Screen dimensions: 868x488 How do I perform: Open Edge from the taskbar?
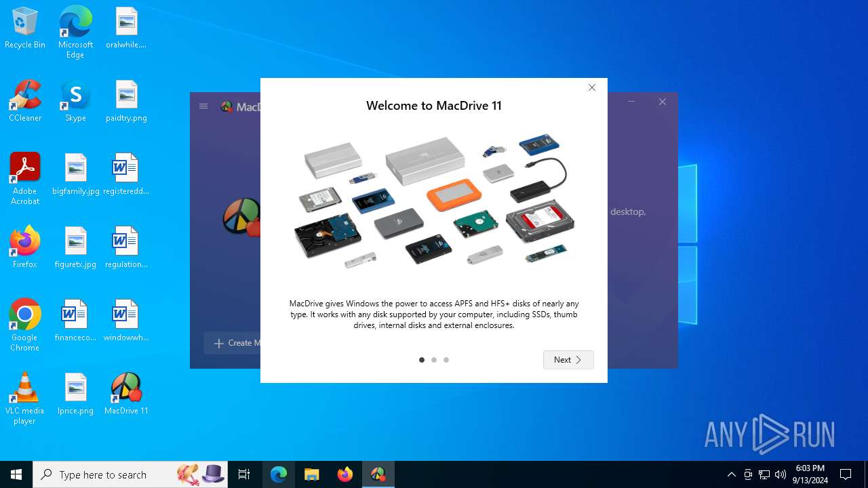(279, 474)
